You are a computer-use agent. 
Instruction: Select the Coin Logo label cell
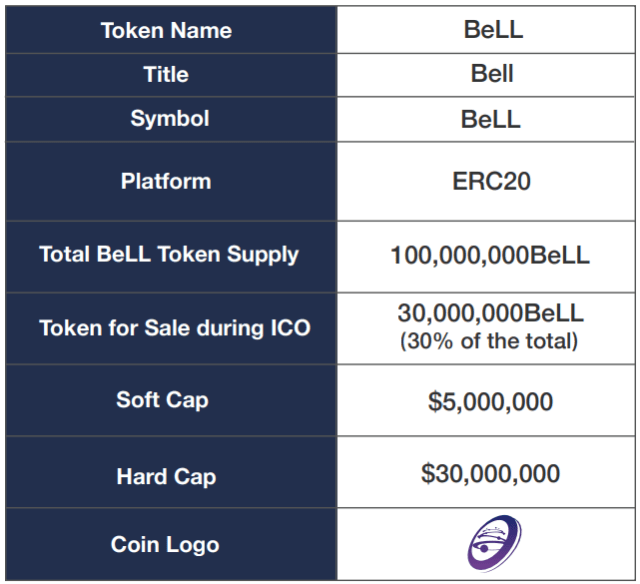[x=171, y=544]
